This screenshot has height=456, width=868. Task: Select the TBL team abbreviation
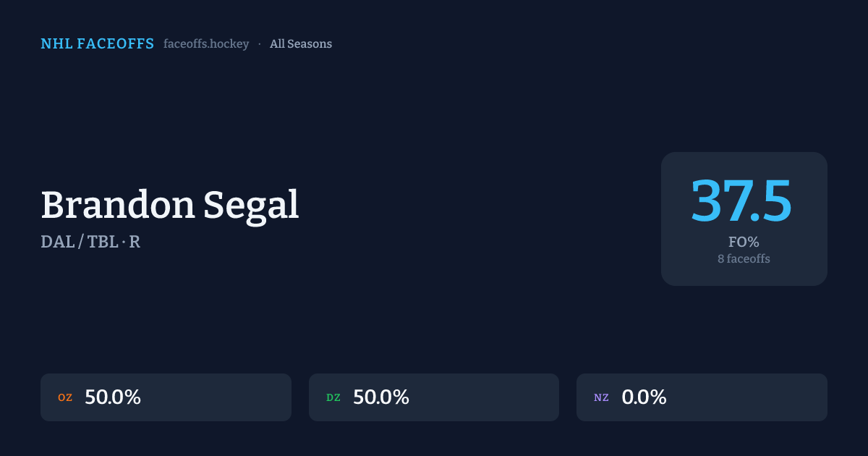click(x=102, y=242)
